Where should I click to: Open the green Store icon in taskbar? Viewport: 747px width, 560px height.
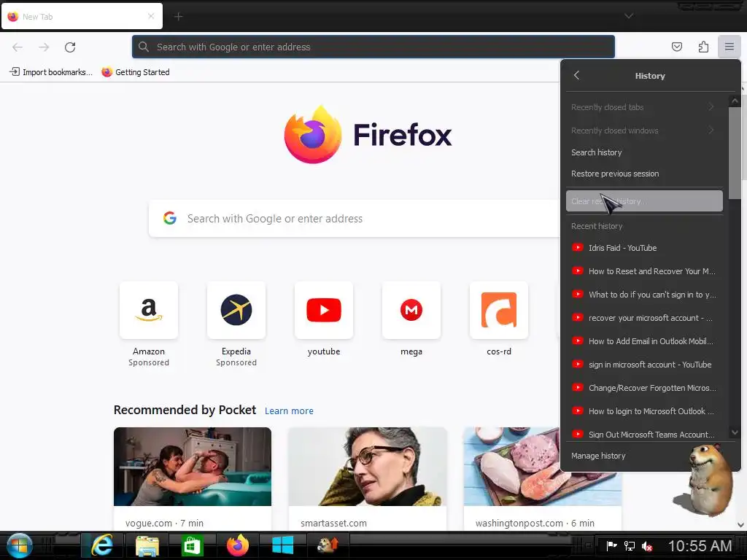193,545
